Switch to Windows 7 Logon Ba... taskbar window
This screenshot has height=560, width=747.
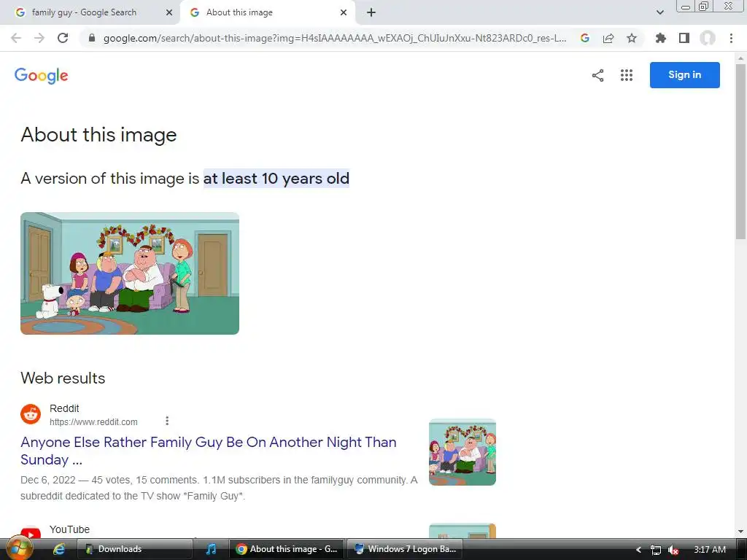pyautogui.click(x=405, y=549)
